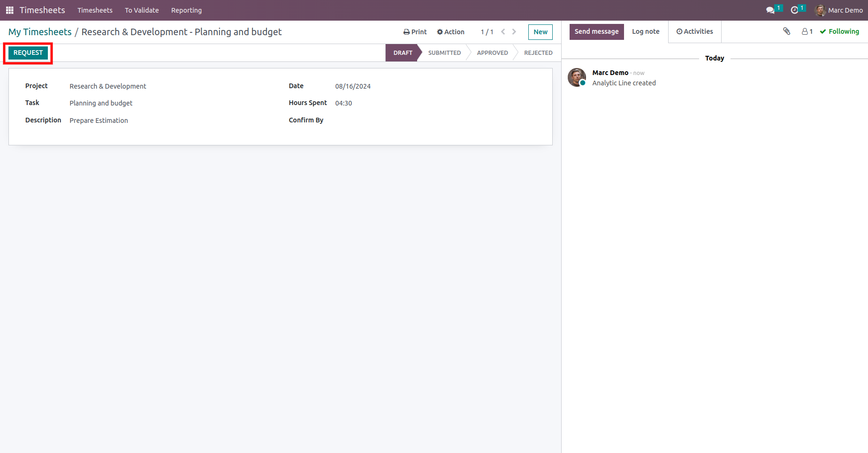Click Planning and budget task value
The height and width of the screenshot is (453, 868).
tap(101, 103)
